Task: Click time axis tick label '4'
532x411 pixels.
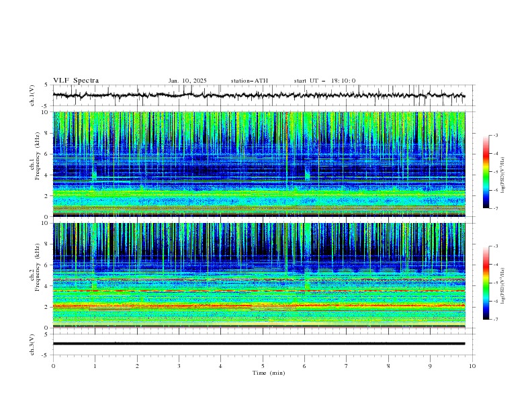Action: (x=220, y=366)
